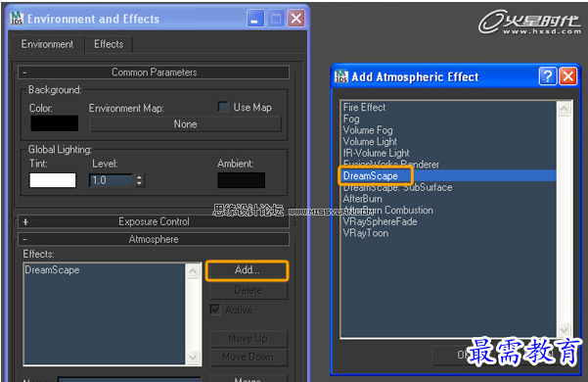The width and height of the screenshot is (588, 382).
Task: Increase Level with spinner up arrow
Action: point(139,177)
